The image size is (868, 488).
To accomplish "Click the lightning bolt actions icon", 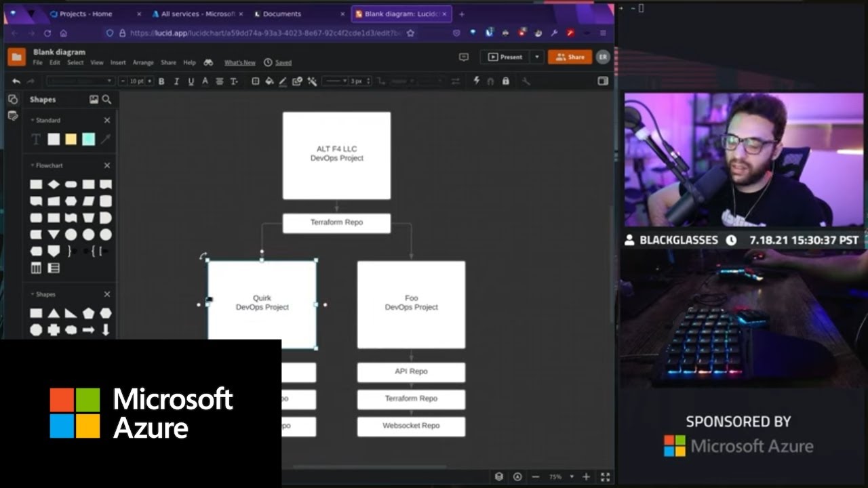I will [476, 81].
